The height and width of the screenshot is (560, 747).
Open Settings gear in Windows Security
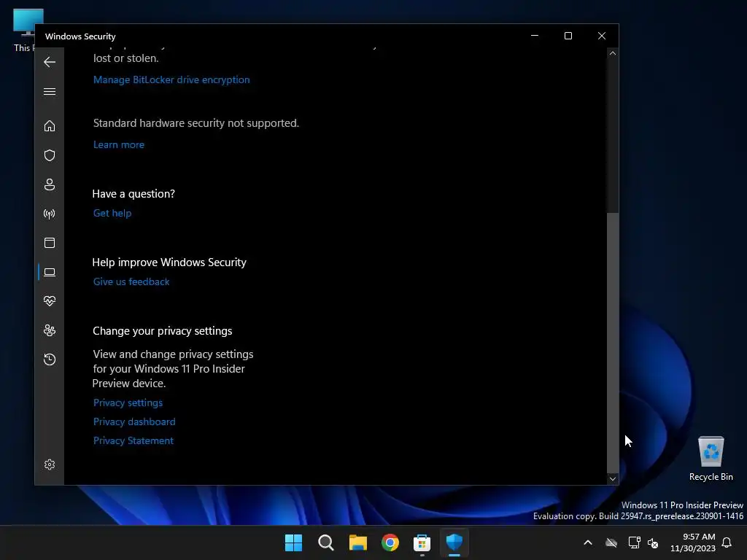(x=50, y=464)
